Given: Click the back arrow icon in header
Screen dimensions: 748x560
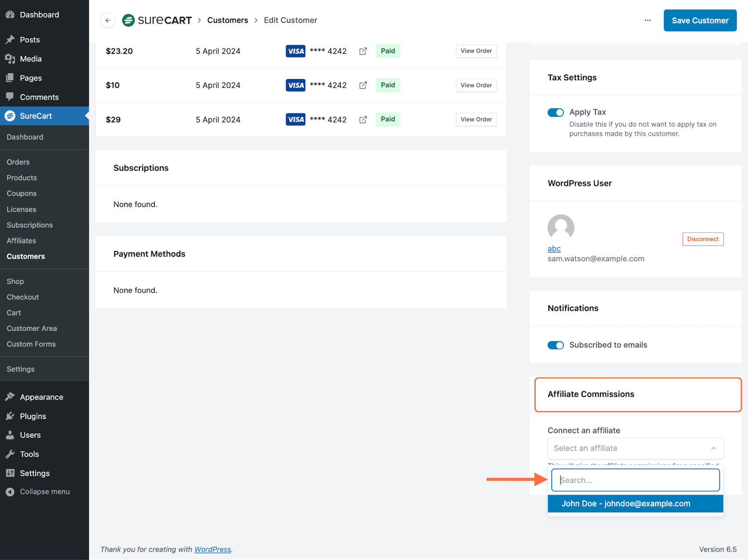Looking at the screenshot, I should (x=108, y=21).
